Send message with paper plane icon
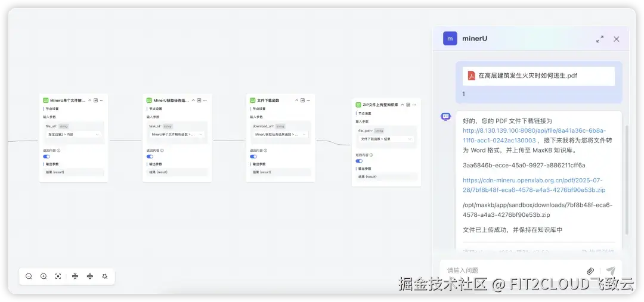This screenshot has height=302, width=644. (x=611, y=271)
